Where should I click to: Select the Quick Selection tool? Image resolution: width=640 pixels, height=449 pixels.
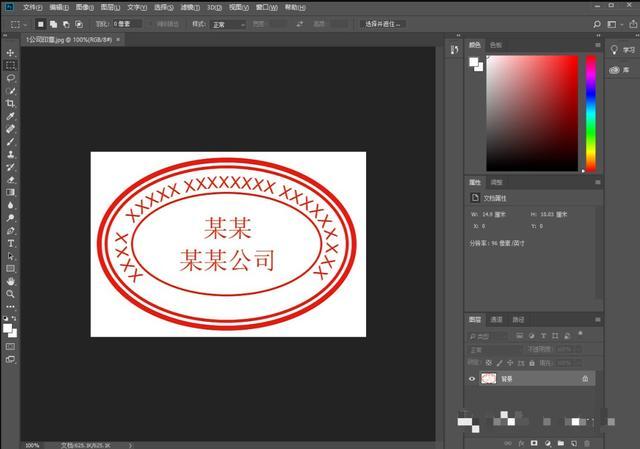pyautogui.click(x=11, y=91)
